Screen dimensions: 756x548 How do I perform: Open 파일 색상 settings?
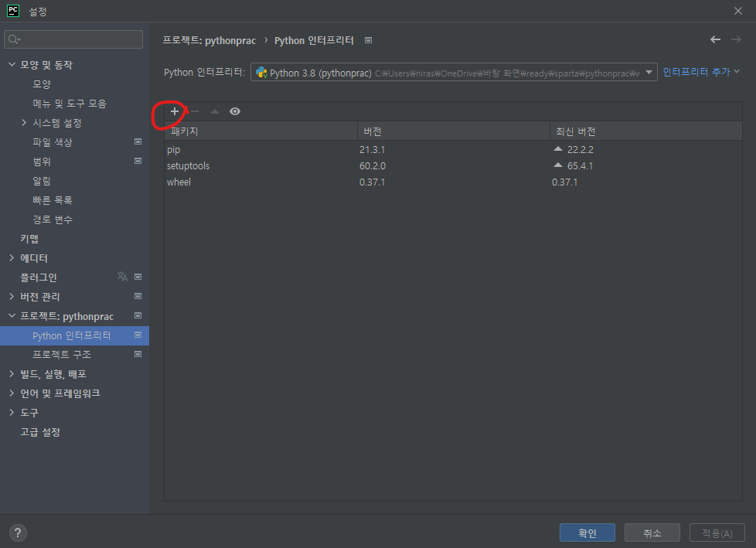coord(53,141)
